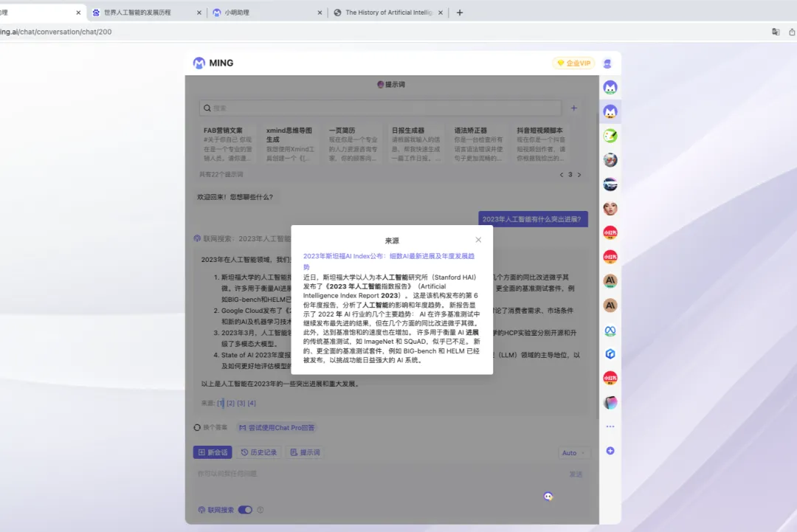Screen dimensions: 797x532
Task: Select the AI logo icon in sidebar
Action: [x=610, y=280]
